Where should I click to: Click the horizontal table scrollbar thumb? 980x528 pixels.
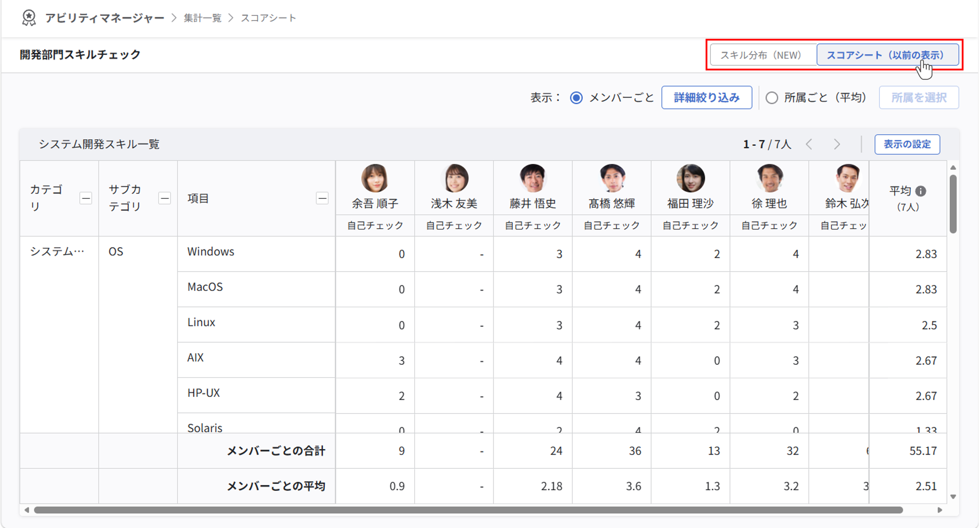(468, 510)
